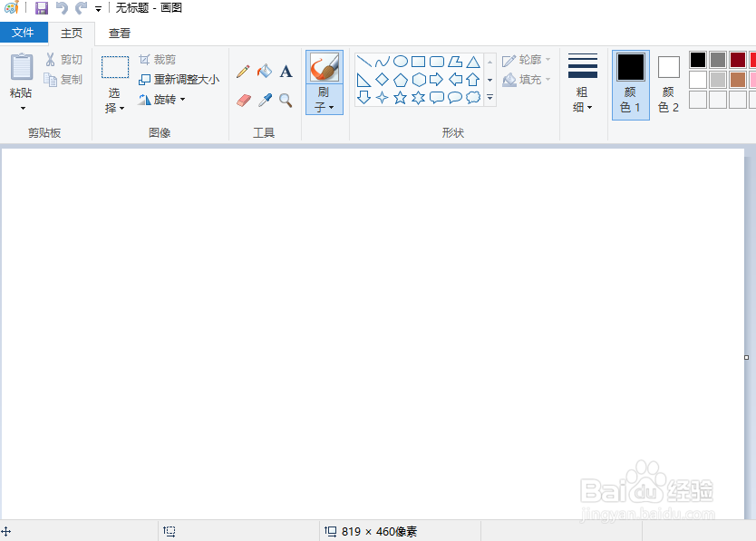Select the Fill with color tool

coord(264,71)
